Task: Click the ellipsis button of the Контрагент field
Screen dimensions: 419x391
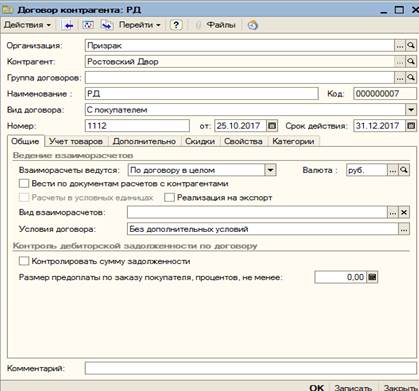Action: point(400,61)
